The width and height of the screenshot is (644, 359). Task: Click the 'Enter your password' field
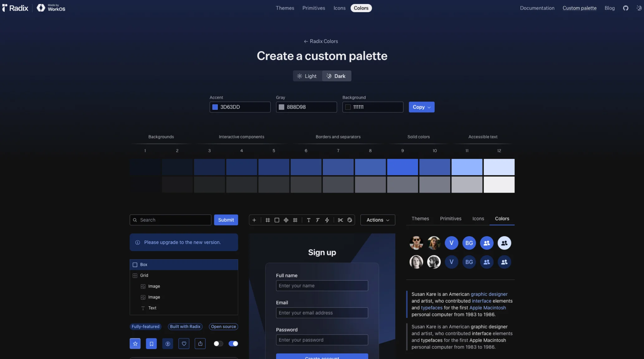[x=322, y=340]
